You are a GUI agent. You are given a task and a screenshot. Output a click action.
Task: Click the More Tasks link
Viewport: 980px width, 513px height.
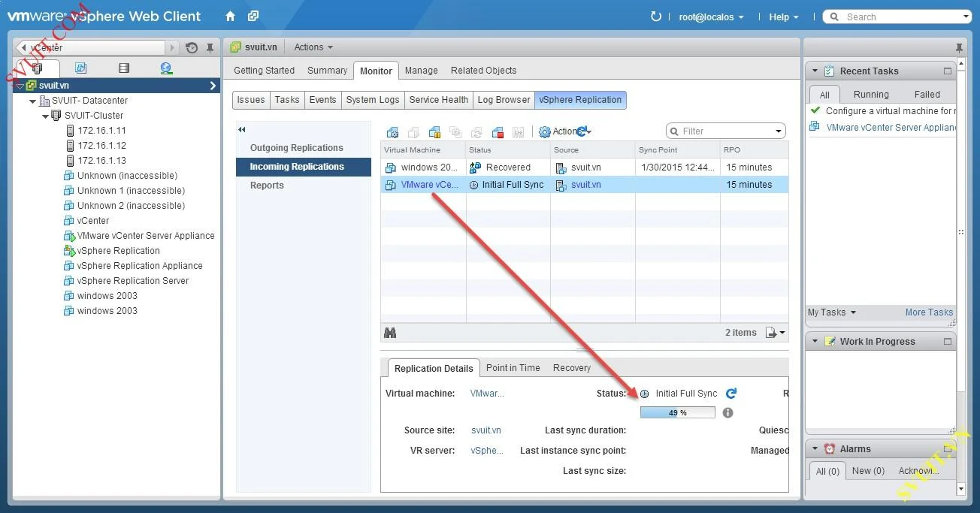click(929, 312)
